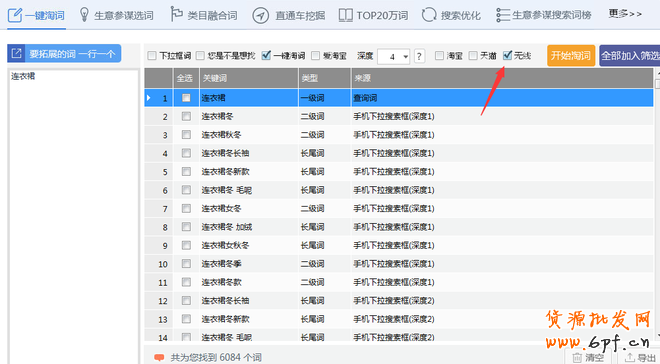Click the 要拓展的词 text input area
The height and width of the screenshot is (364, 660).
tap(74, 216)
